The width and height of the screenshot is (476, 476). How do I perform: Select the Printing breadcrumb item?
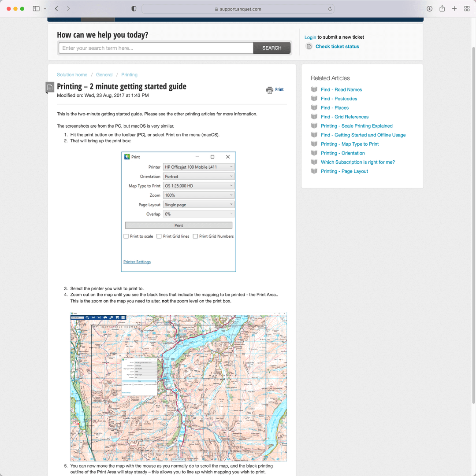tap(129, 75)
